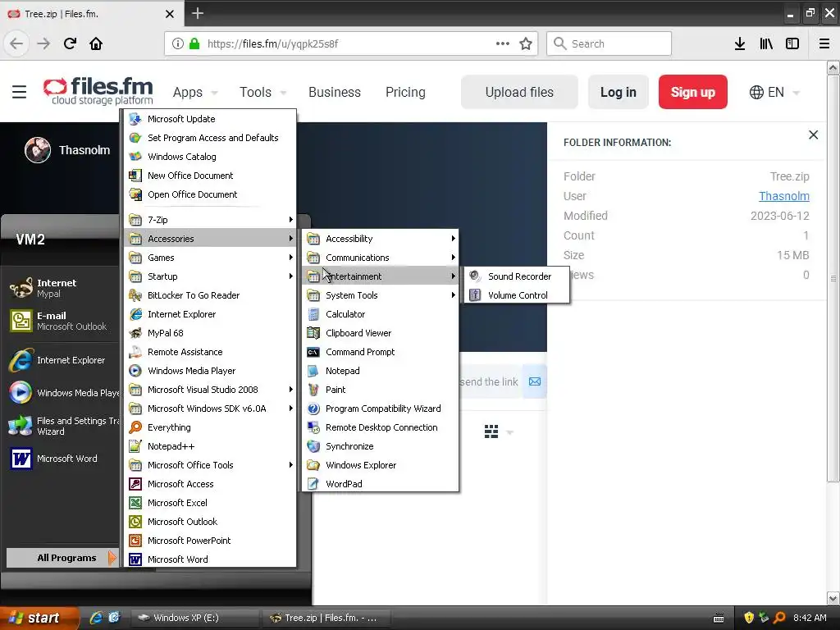Launch MyPal 68 from All Programs

click(210, 333)
